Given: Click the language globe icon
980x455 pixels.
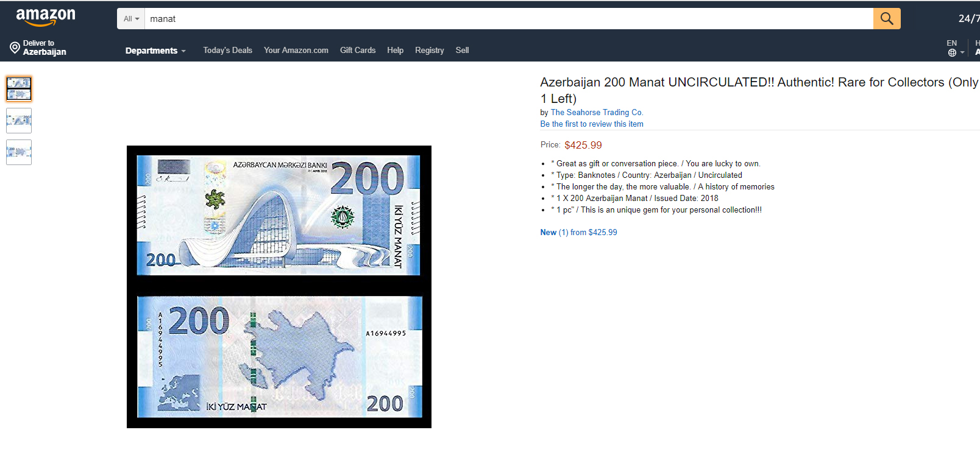Looking at the screenshot, I should point(952,53).
